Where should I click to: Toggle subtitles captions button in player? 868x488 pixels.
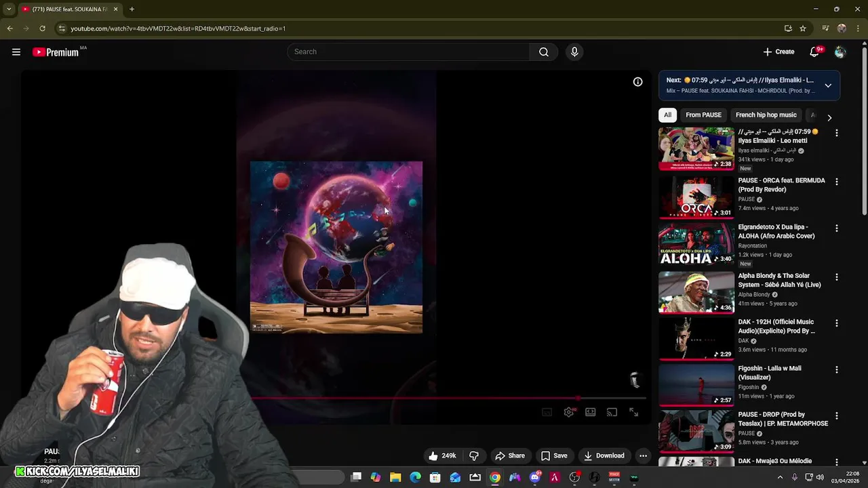click(x=547, y=412)
